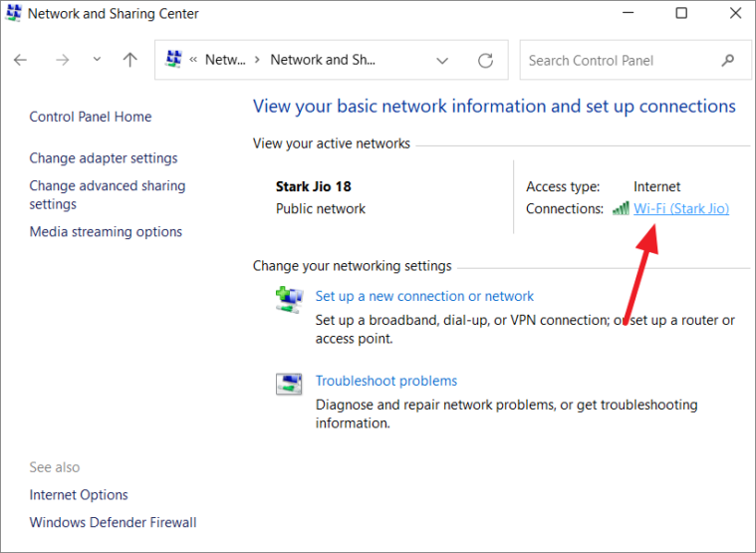Viewport: 756px width, 553px height.
Task: Click the 'Stark Jio 18' network name
Action: [314, 186]
